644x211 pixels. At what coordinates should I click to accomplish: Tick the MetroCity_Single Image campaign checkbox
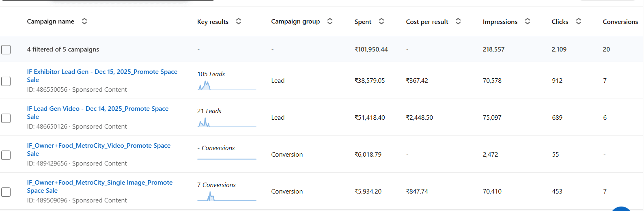coord(6,192)
